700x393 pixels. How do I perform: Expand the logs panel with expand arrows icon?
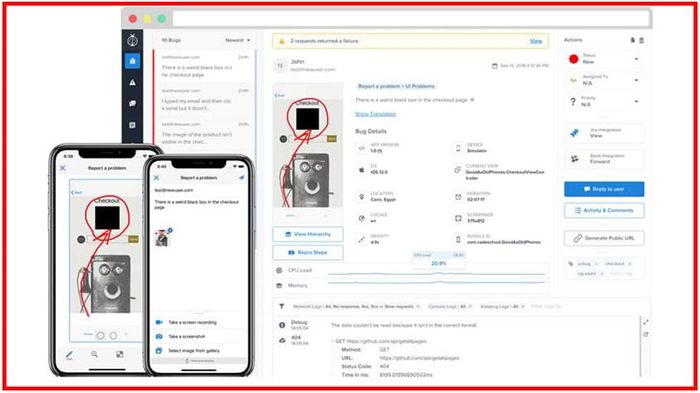[646, 322]
